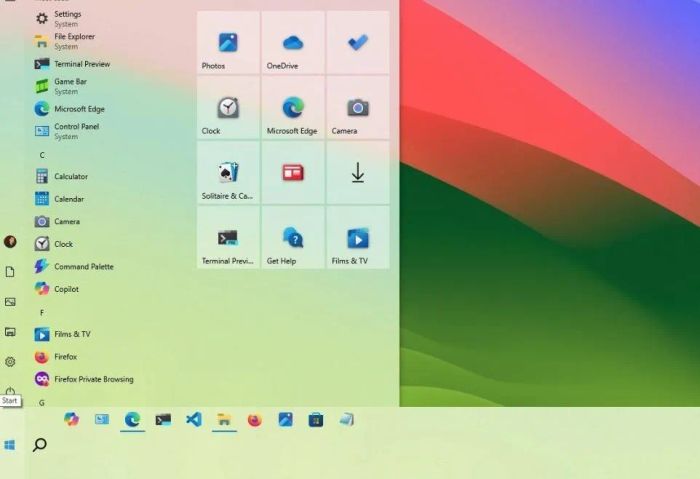Click the Windows Start button

coord(10,445)
